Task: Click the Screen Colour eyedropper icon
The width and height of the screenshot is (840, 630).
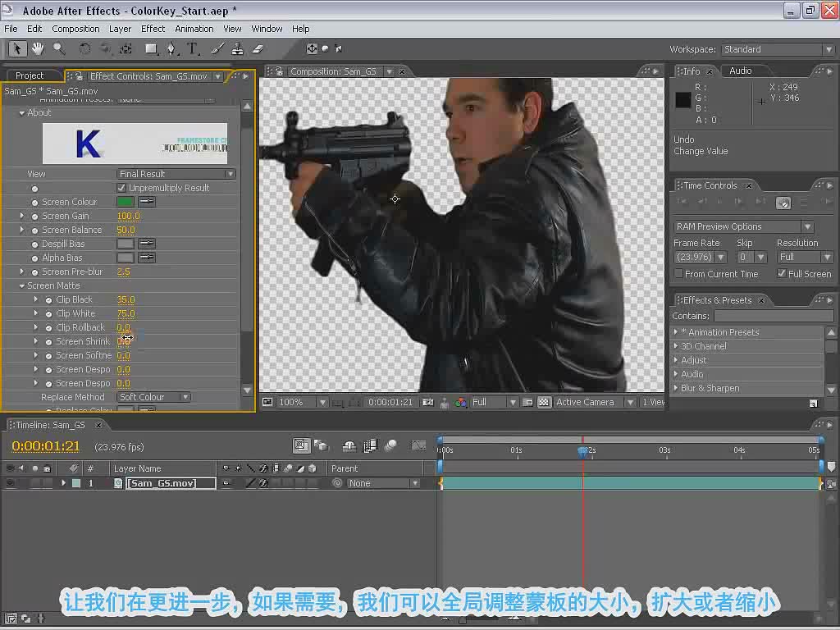Action: (x=147, y=202)
